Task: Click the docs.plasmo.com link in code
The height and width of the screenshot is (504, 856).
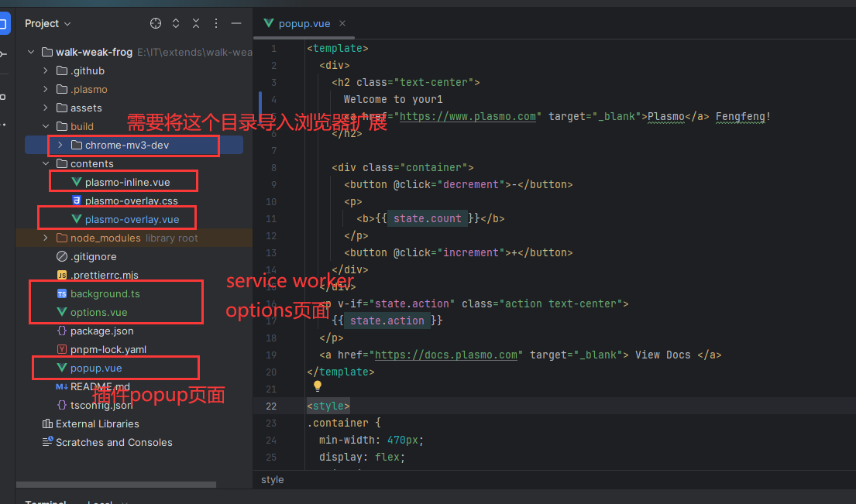Action: click(445, 355)
